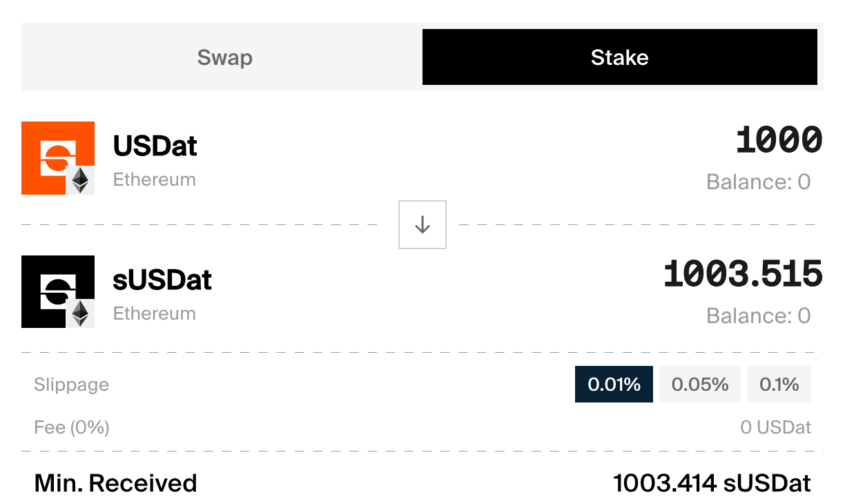Viewport: 845px width, 504px height.
Task: Switch to the Swap tab
Action: (224, 57)
